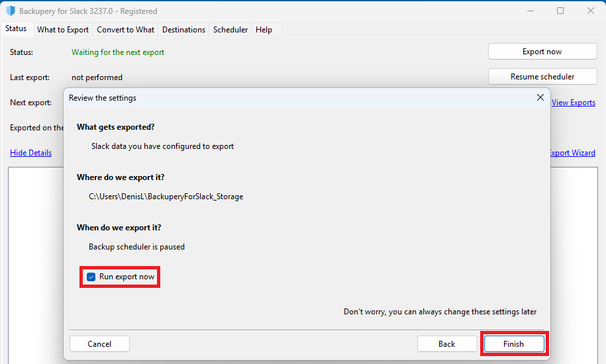Screen dimensions: 606x364
Task: Click the 'Where do we export it?' heading
Action: (x=121, y=177)
